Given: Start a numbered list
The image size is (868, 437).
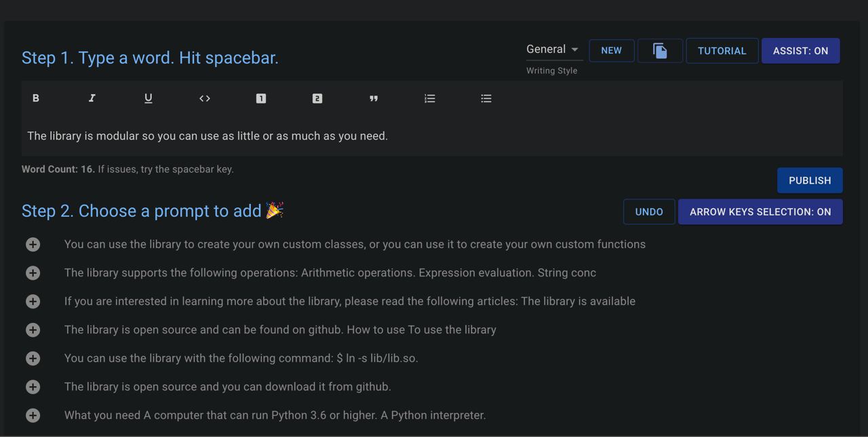Looking at the screenshot, I should (430, 98).
